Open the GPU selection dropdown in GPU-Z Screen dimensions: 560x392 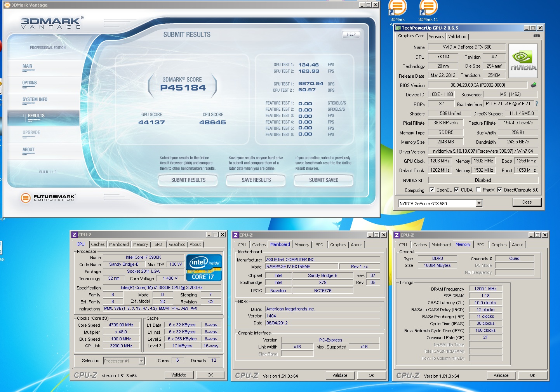click(x=479, y=203)
